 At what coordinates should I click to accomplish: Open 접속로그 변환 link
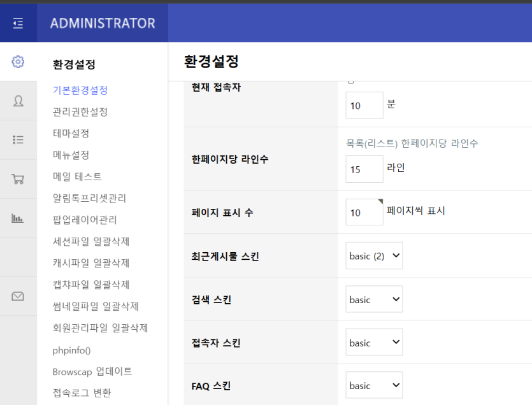82,393
